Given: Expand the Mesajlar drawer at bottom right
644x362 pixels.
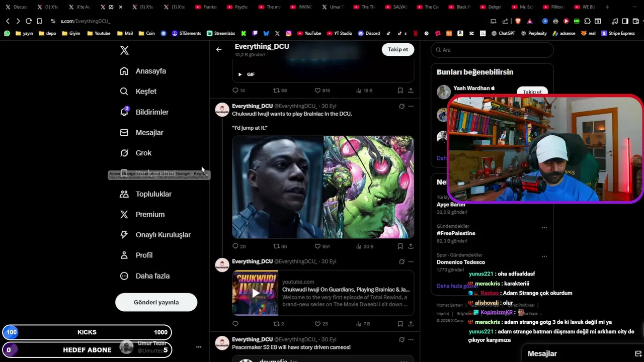Looking at the screenshot, I should point(584,353).
